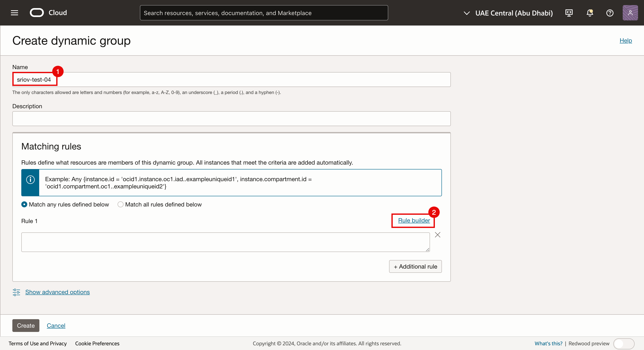Screen dimensions: 644x350
Task: Click the Cancel link
Action: (56, 326)
